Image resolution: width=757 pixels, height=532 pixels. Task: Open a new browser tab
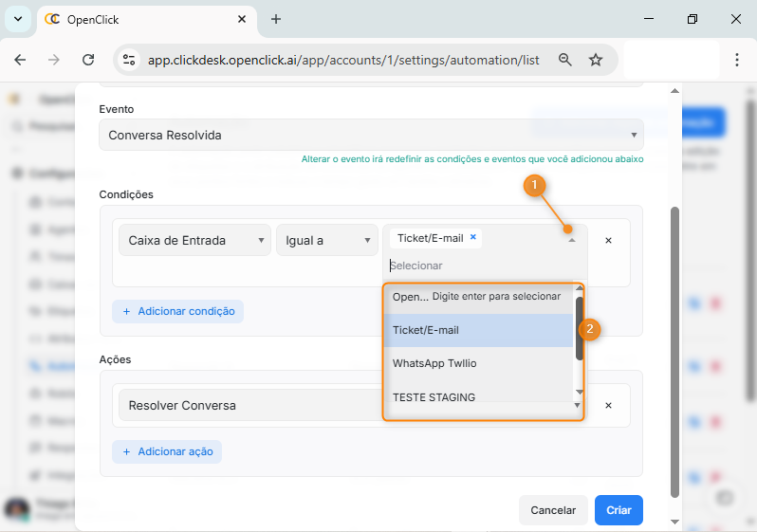276,19
